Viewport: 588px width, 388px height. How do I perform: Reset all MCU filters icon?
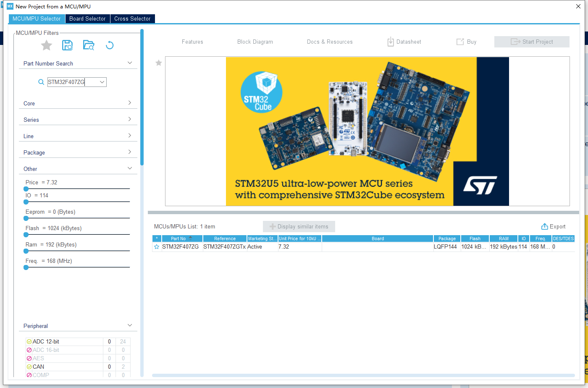point(110,45)
